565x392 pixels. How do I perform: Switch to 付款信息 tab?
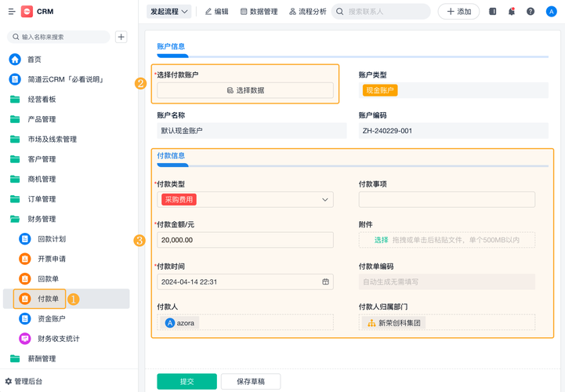point(171,155)
